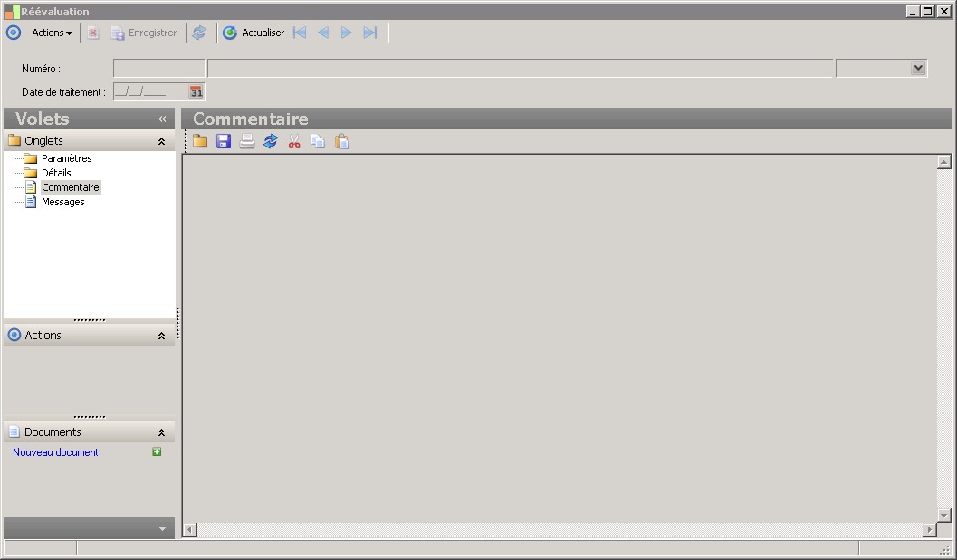Collapse the Onglets section
957x560 pixels.
[x=162, y=141]
